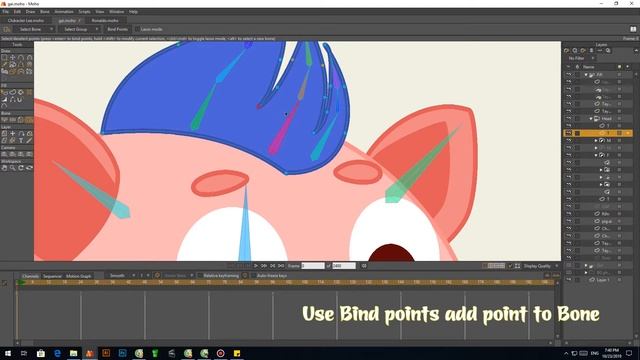Select the Transform Layer tool
The image size is (640, 360).
tap(4, 133)
